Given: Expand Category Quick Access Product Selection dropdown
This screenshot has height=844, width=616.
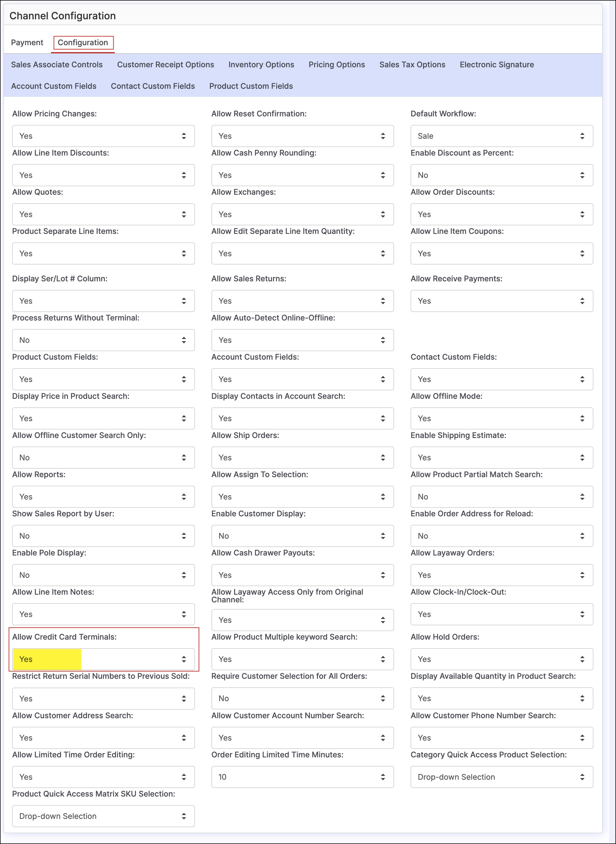Looking at the screenshot, I should [x=501, y=777].
